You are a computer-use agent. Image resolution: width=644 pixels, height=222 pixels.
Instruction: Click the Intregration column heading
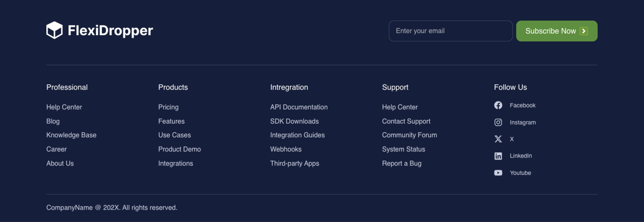point(289,87)
